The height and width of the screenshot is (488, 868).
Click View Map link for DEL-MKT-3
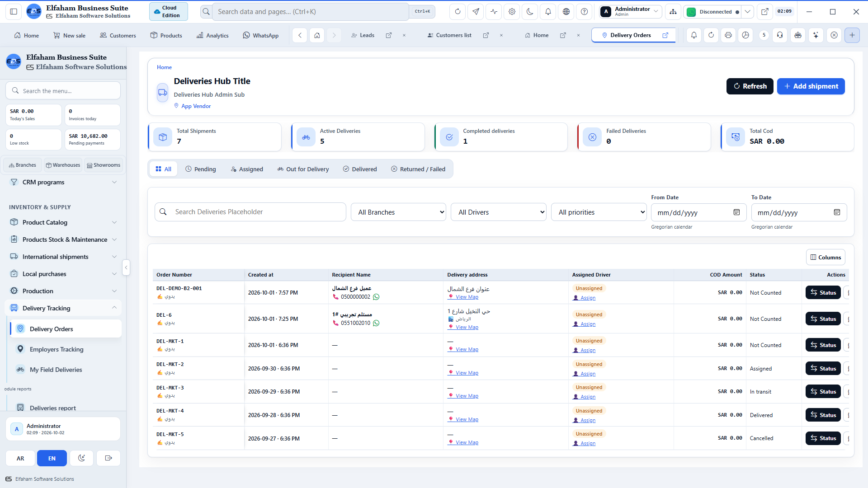tap(463, 396)
